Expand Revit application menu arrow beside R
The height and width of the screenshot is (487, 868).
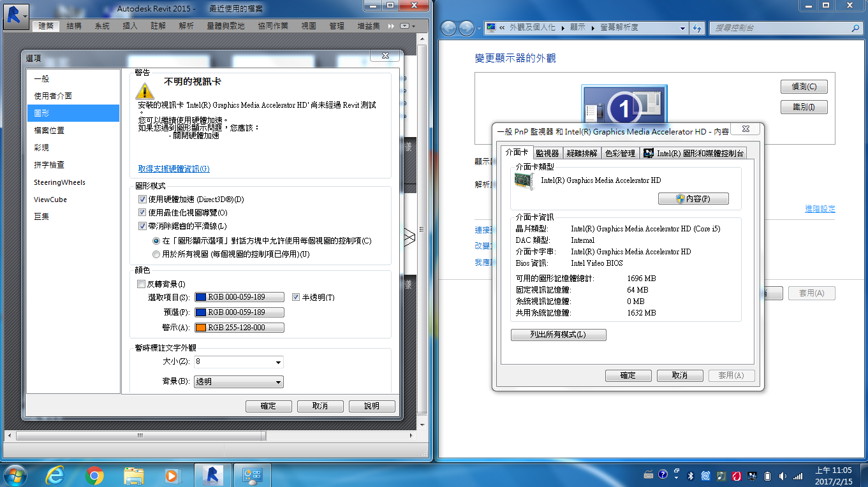(x=25, y=15)
